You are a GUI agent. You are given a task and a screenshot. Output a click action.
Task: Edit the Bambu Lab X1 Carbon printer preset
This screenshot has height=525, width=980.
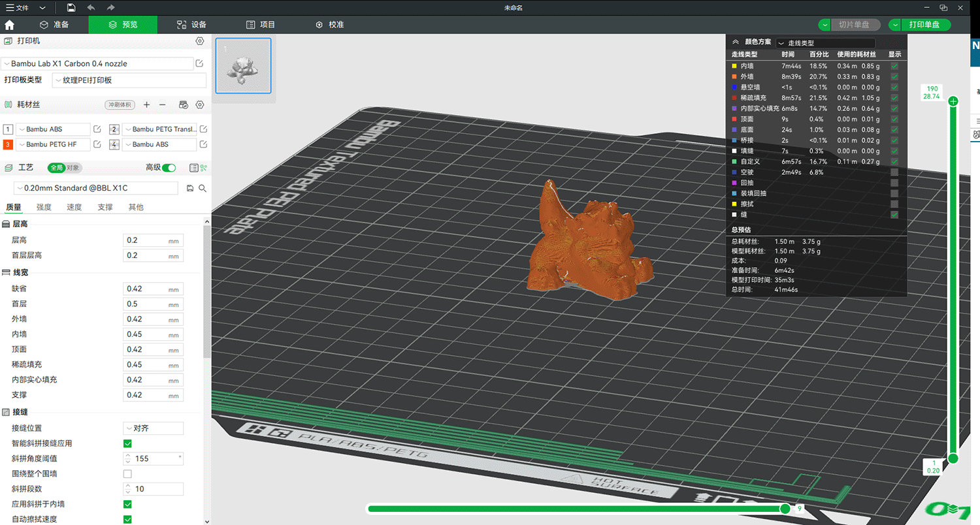click(200, 63)
